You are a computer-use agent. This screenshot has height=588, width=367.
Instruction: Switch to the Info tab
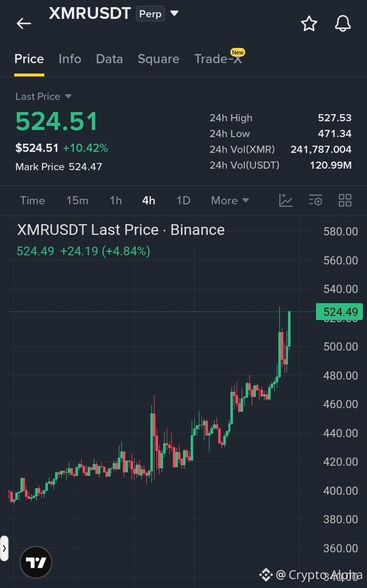click(70, 59)
